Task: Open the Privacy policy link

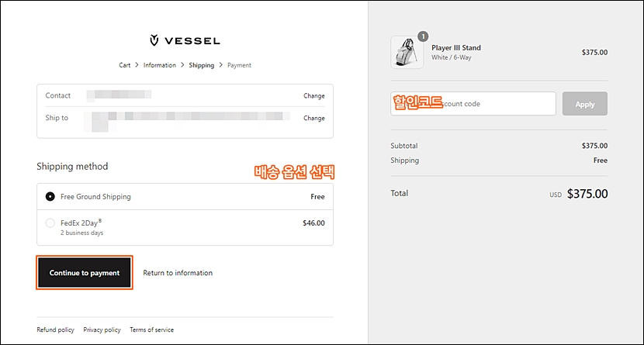Action: pos(102,329)
